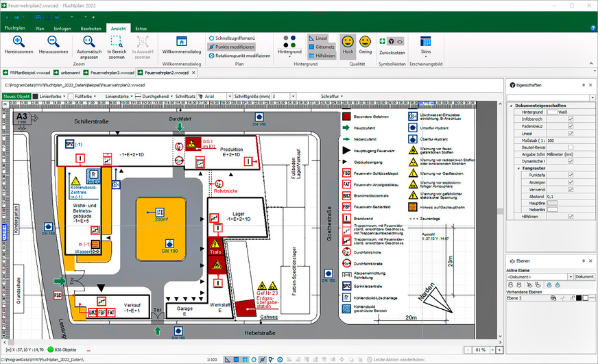This screenshot has height=364, width=598.
Task: Click the Neues Objekt button
Action: point(17,96)
